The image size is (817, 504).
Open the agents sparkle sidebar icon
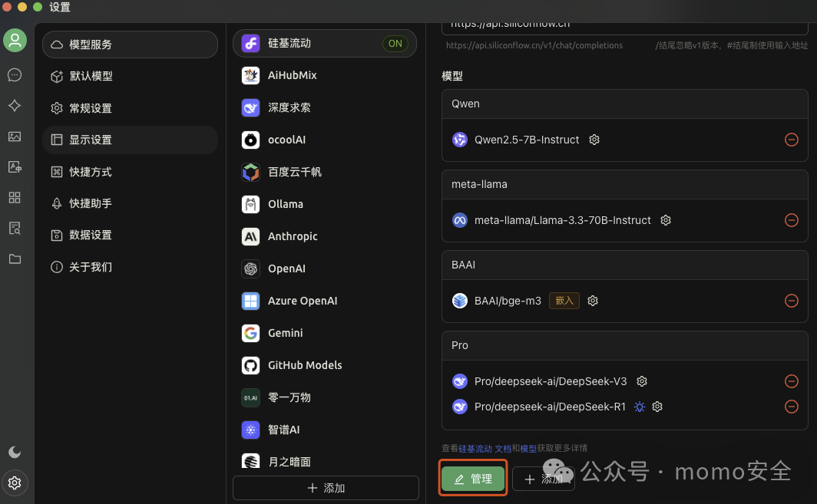15,106
